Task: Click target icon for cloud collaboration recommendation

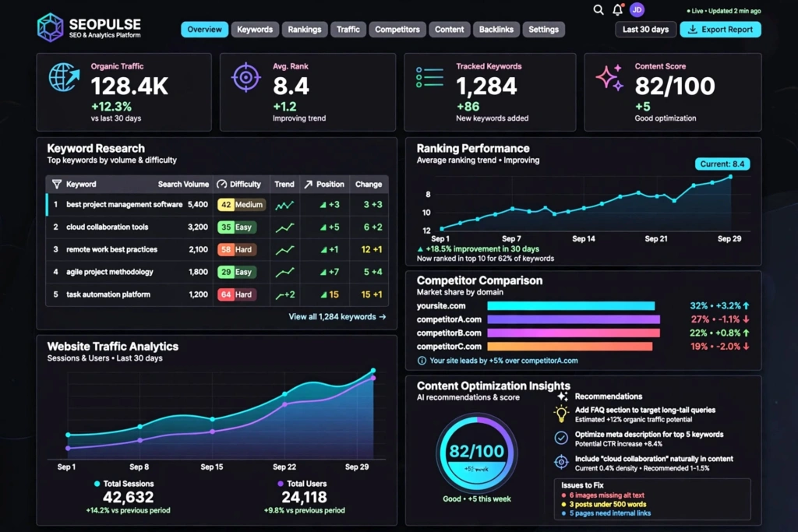Action: 561,462
